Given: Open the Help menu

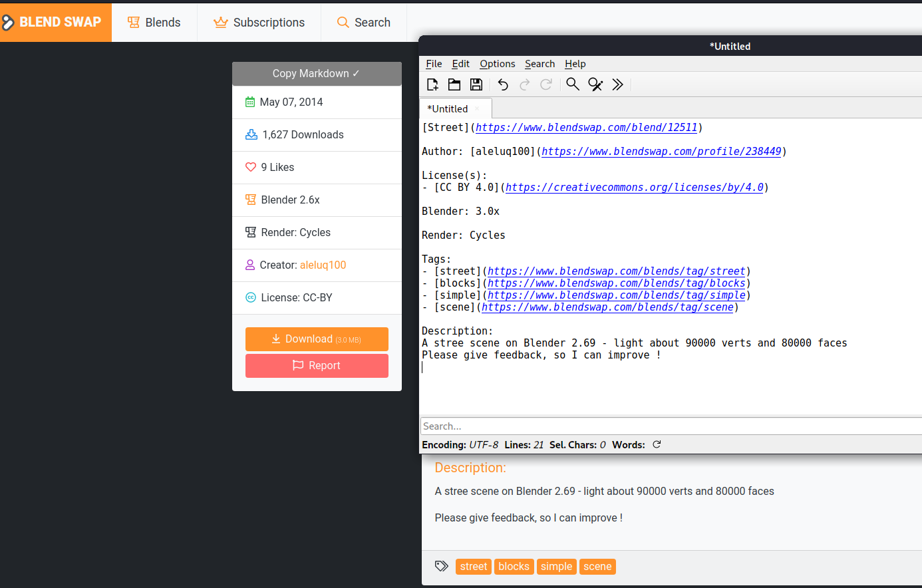Looking at the screenshot, I should (575, 64).
